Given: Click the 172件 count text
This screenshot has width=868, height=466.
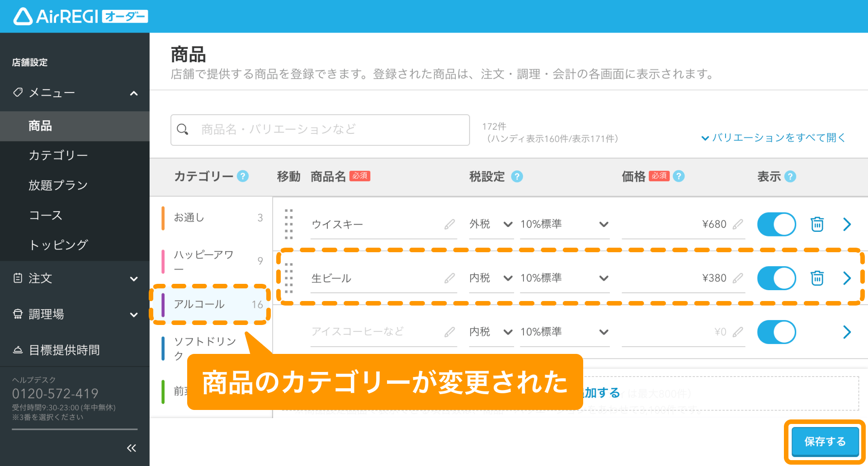Looking at the screenshot, I should (x=494, y=127).
